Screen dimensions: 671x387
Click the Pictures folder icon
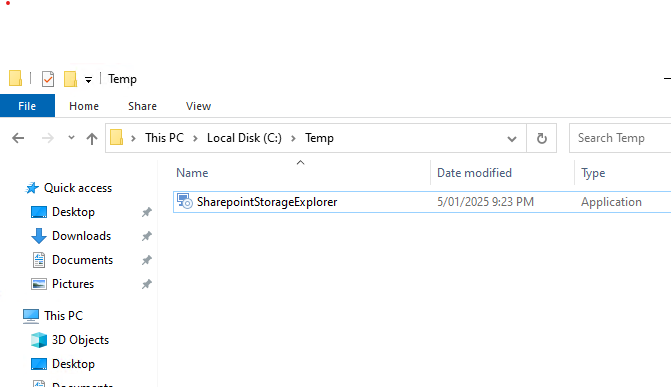[x=39, y=284]
